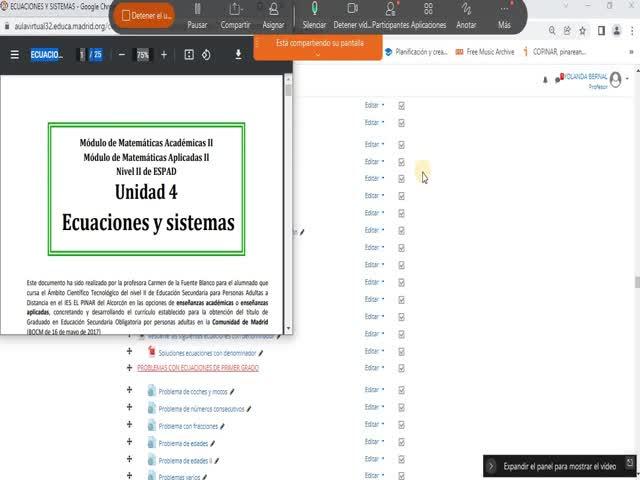Move the Problema de edades II item

point(129,459)
